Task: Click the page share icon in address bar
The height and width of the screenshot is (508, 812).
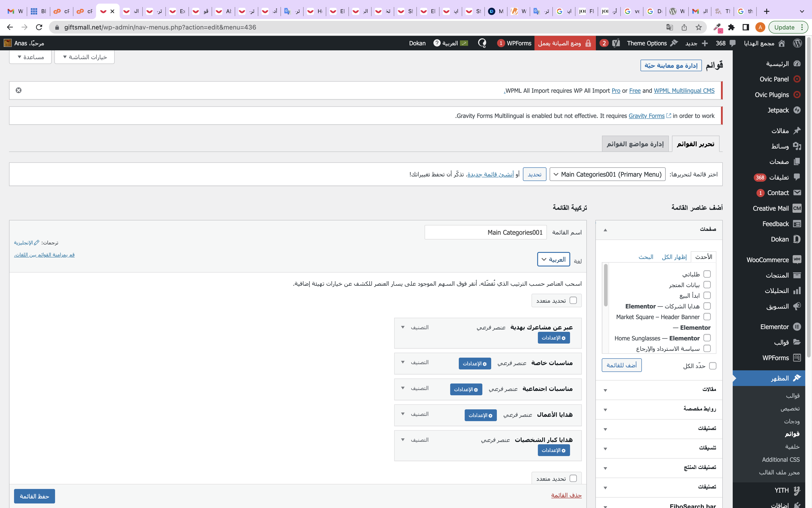Action: tap(684, 27)
